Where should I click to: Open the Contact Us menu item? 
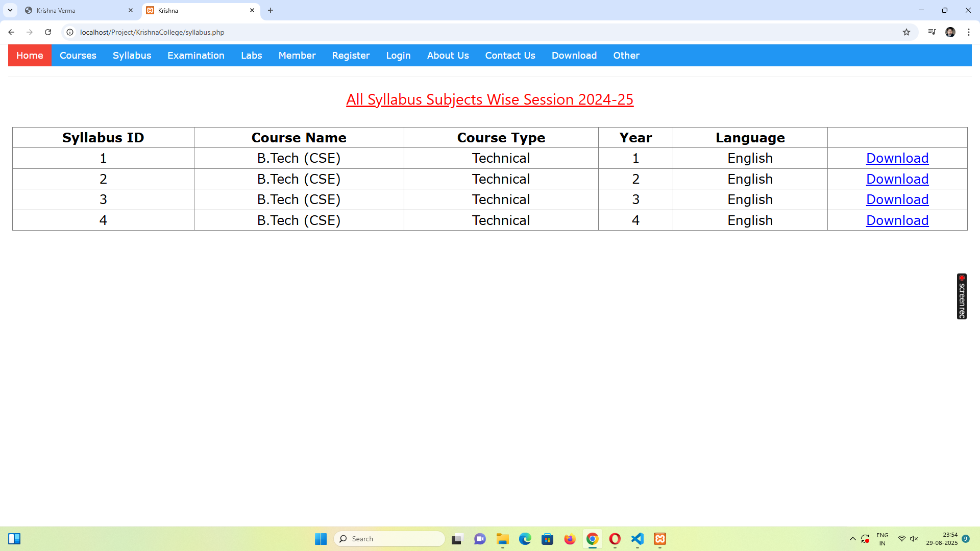click(510, 55)
